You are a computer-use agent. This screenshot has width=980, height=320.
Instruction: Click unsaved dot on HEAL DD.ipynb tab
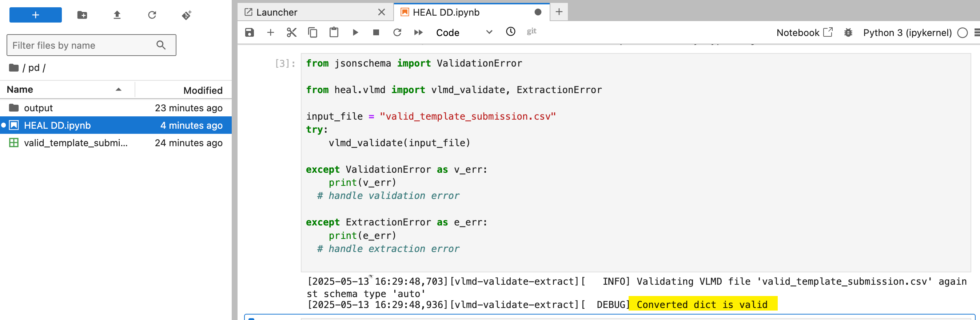coord(538,12)
